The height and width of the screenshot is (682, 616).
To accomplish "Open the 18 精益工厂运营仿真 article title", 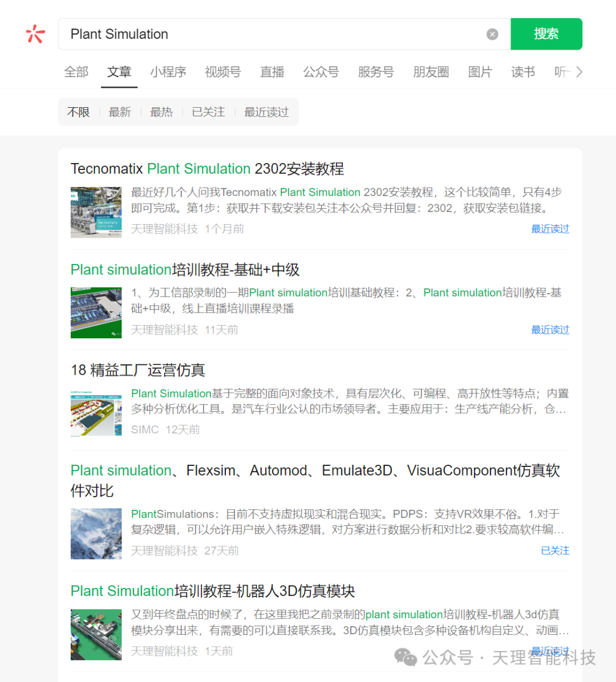I will tap(138, 370).
